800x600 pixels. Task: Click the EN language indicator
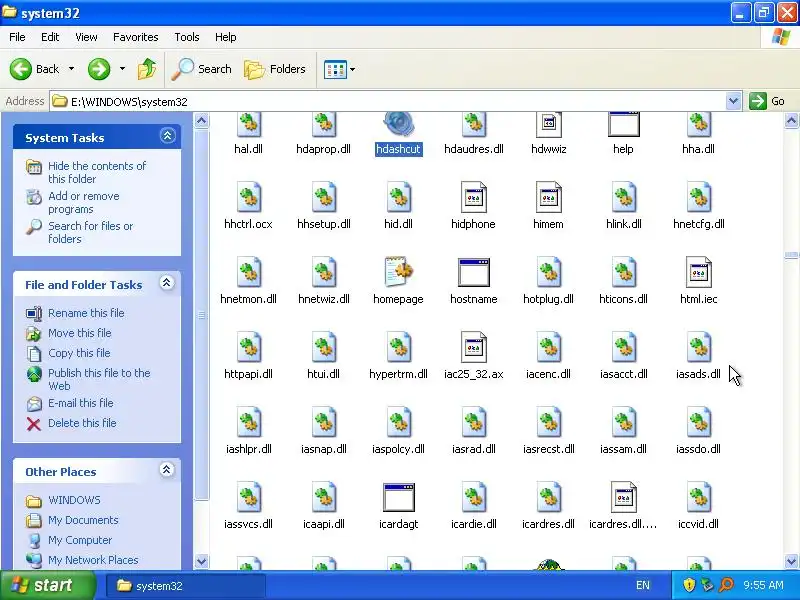click(643, 585)
